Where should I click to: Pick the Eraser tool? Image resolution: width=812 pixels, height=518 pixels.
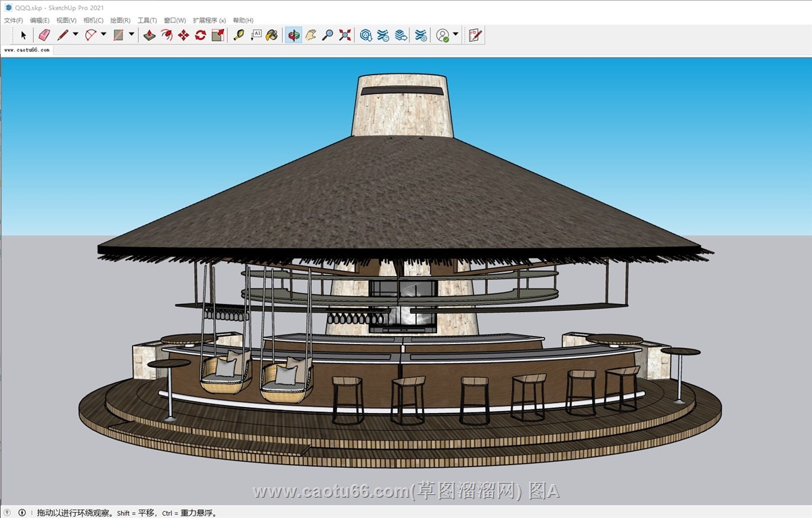[44, 35]
